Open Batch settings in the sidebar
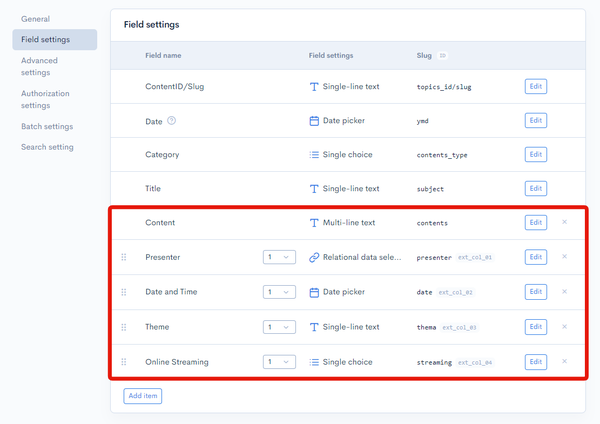Viewport: 600px width, 424px height. [47, 126]
